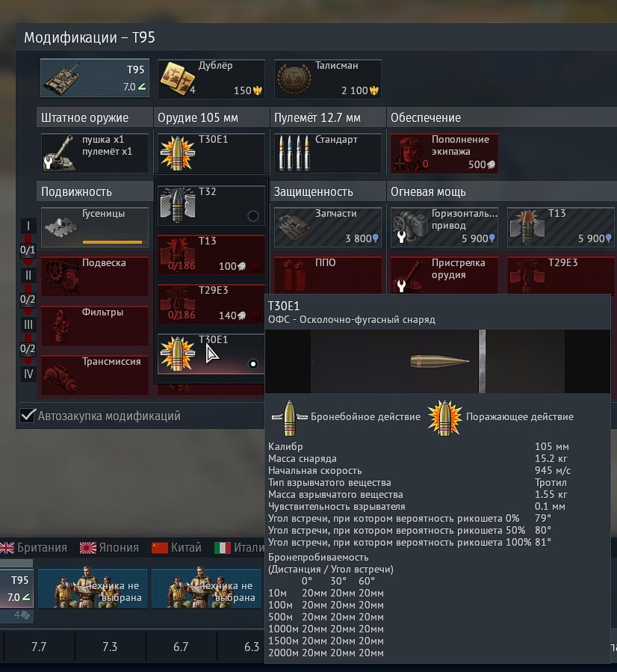The image size is (617, 672).
Task: Select the T29E3 modification under Огневая мощь
Action: click(x=561, y=275)
